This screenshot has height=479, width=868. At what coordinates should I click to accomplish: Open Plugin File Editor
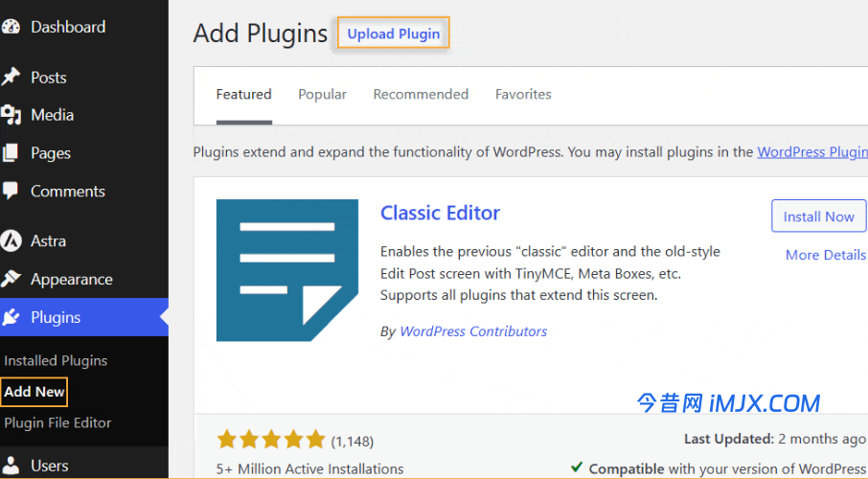click(57, 422)
